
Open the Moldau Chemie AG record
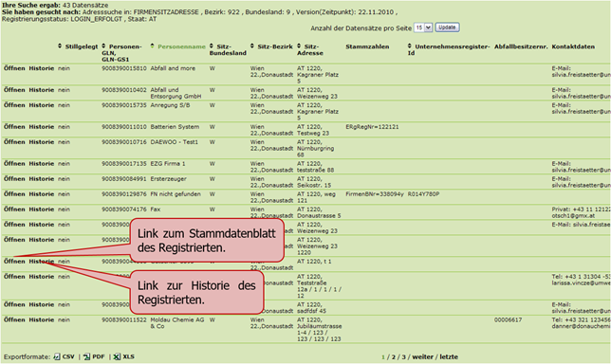coord(14,319)
